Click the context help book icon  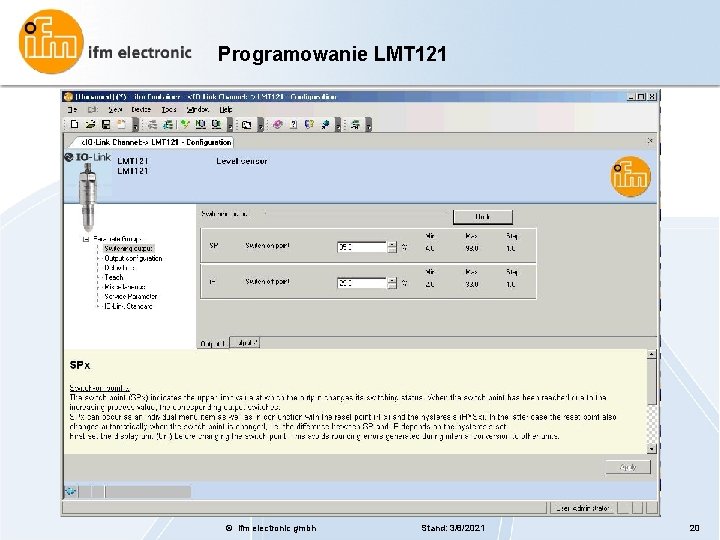309,124
